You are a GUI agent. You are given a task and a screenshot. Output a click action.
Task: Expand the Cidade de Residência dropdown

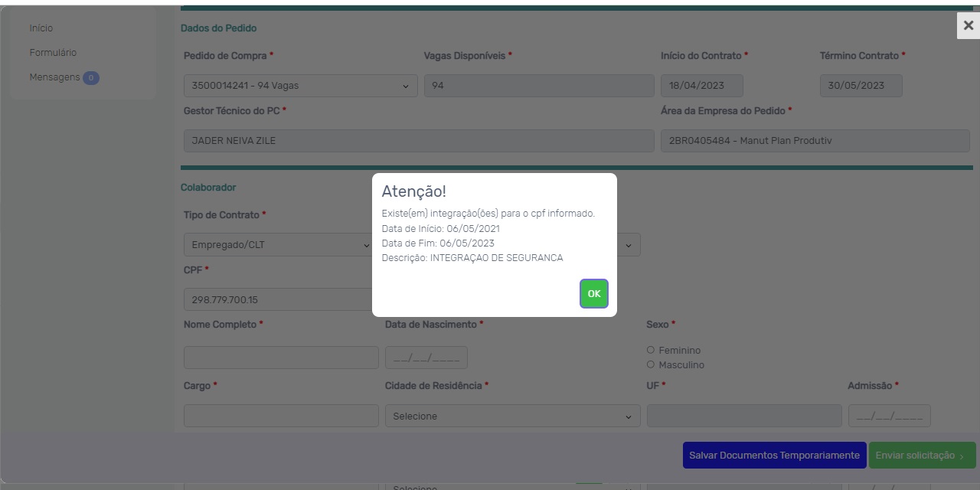pyautogui.click(x=512, y=416)
